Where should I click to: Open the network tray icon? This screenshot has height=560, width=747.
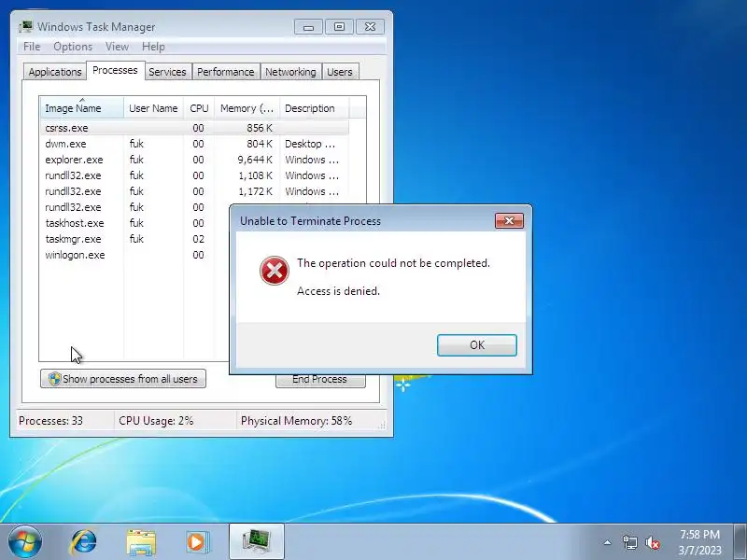[629, 542]
